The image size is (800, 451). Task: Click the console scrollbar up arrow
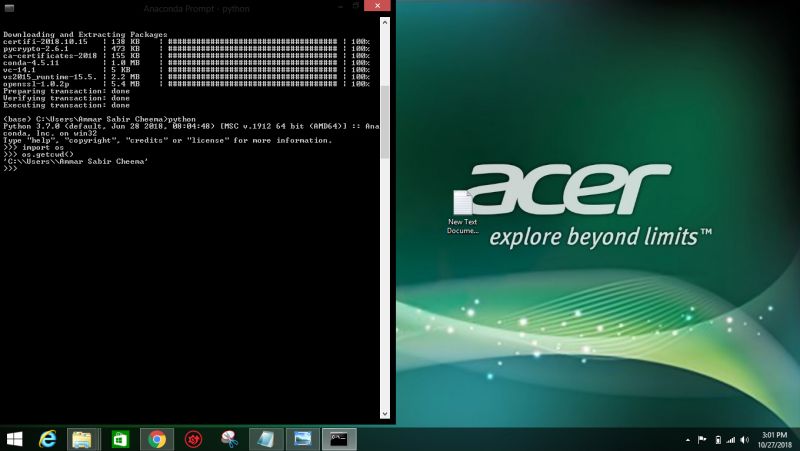[x=385, y=22]
